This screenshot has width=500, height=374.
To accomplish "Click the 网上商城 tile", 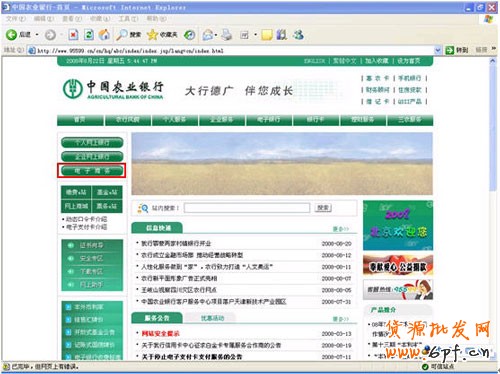I will click(x=76, y=206).
